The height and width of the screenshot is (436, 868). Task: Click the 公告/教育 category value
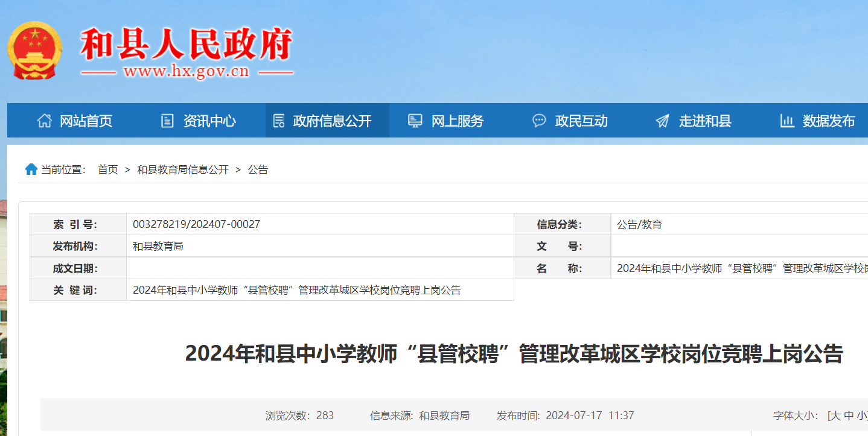tap(639, 224)
